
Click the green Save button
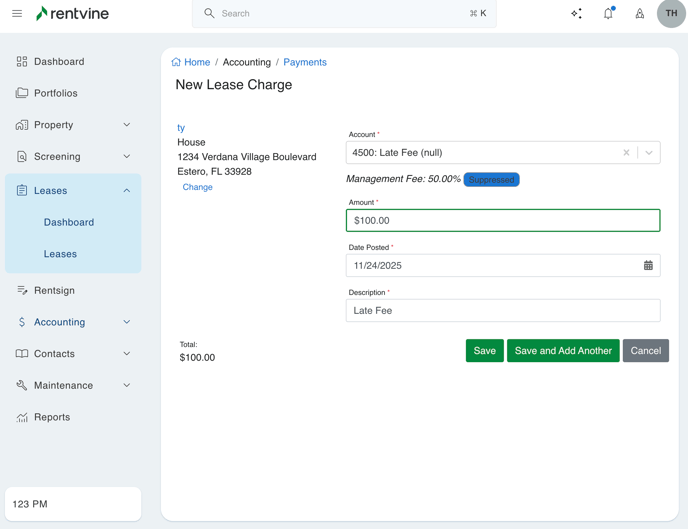point(484,351)
